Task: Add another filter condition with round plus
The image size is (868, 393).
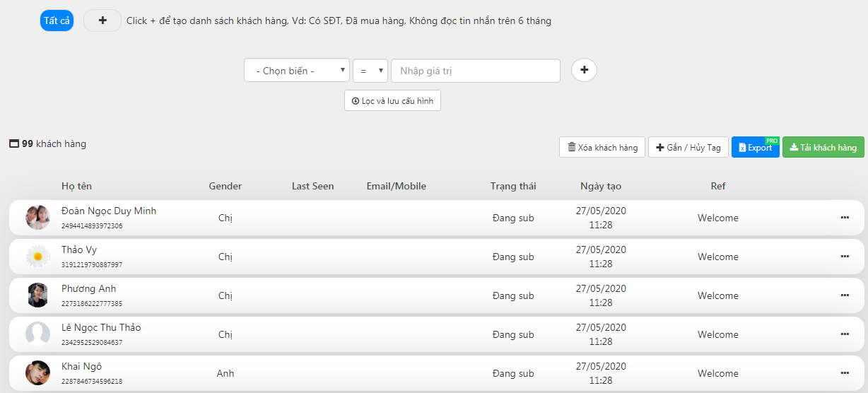Action: 584,70
